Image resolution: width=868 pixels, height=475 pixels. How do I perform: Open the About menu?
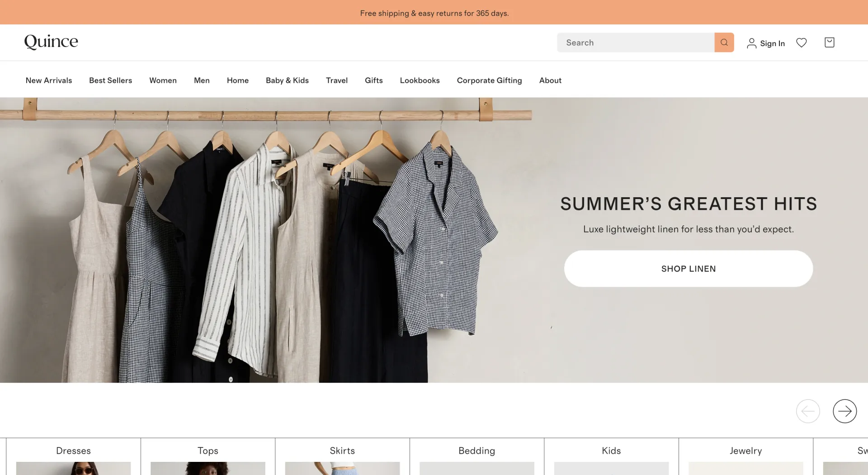[x=550, y=80]
